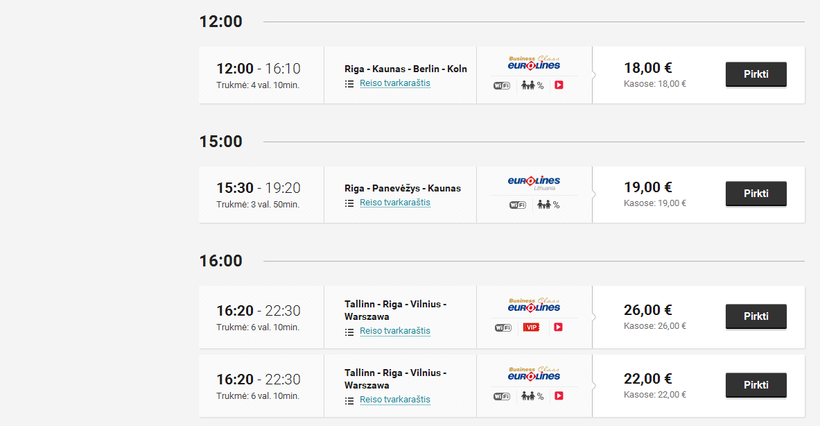Click the WiFi icon on the 15:30 trip

point(517,205)
